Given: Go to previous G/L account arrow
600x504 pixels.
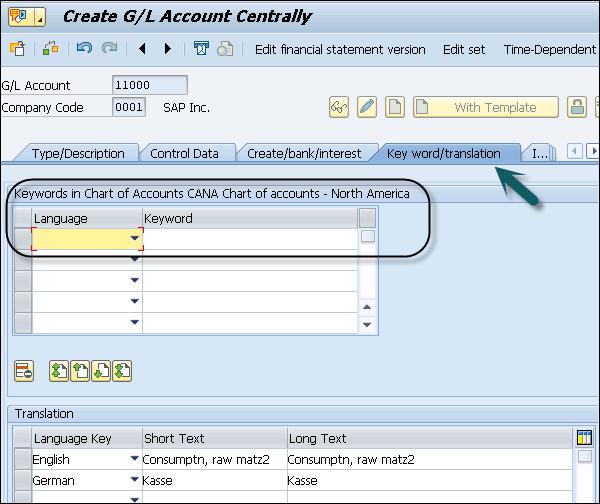Looking at the screenshot, I should pos(142,49).
